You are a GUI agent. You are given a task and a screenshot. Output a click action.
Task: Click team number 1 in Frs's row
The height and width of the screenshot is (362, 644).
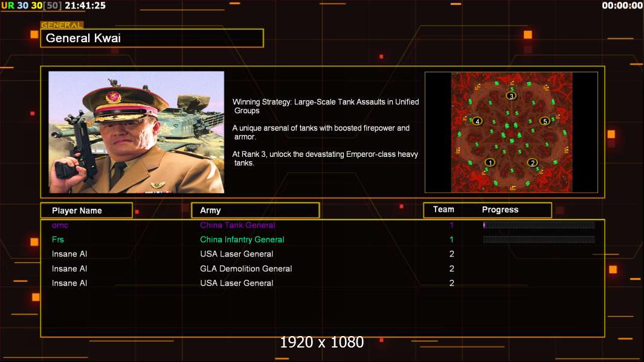coord(451,240)
